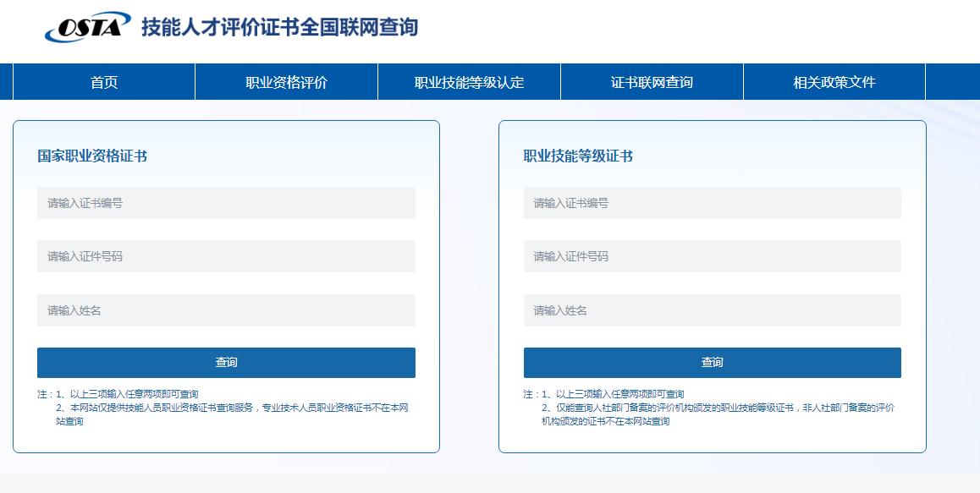Switch to the 职业技能等级认定 tab
This screenshot has width=980, height=493.
tap(469, 82)
